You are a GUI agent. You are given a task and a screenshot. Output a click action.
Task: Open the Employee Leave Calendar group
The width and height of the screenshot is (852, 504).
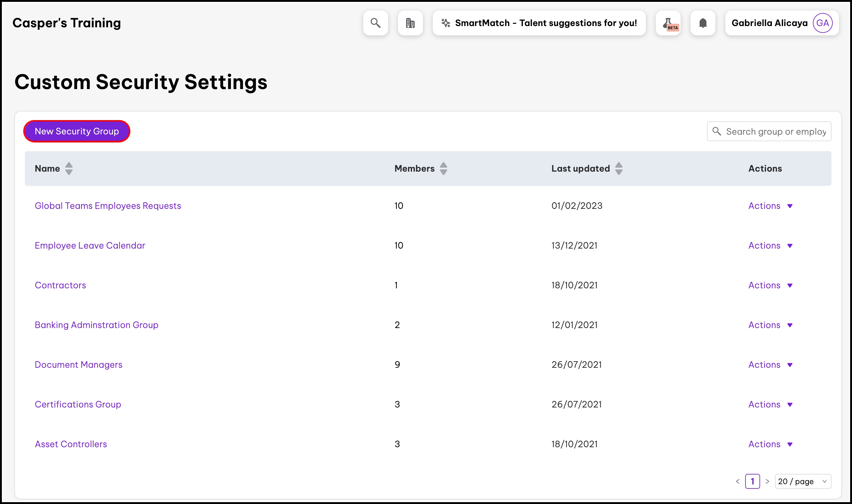pos(90,245)
